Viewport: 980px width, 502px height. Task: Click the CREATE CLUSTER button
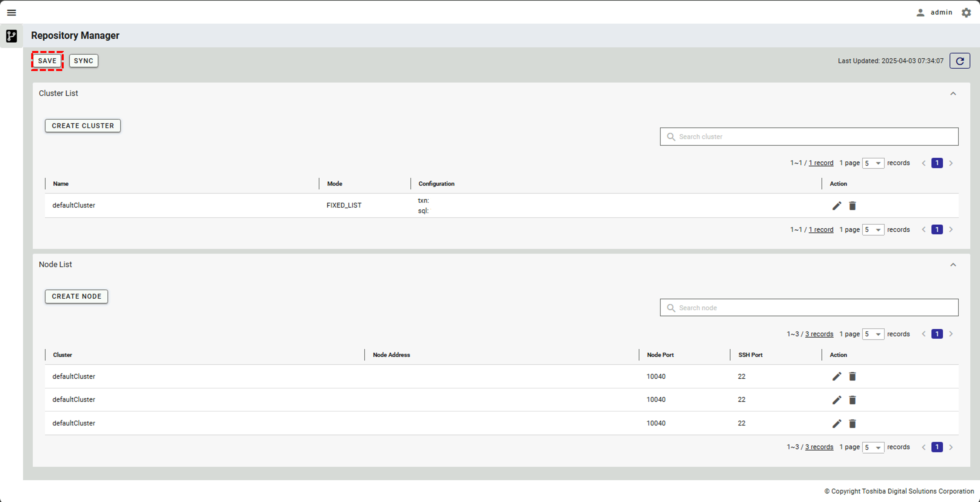(83, 126)
